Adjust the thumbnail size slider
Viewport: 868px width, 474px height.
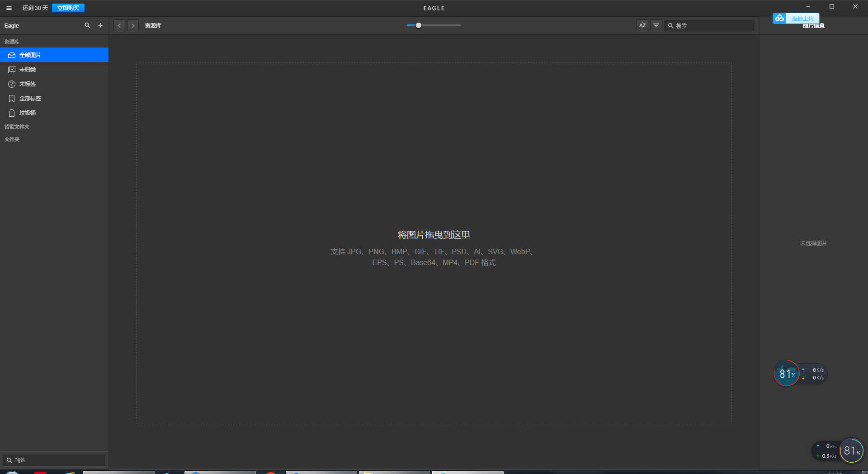coord(418,25)
